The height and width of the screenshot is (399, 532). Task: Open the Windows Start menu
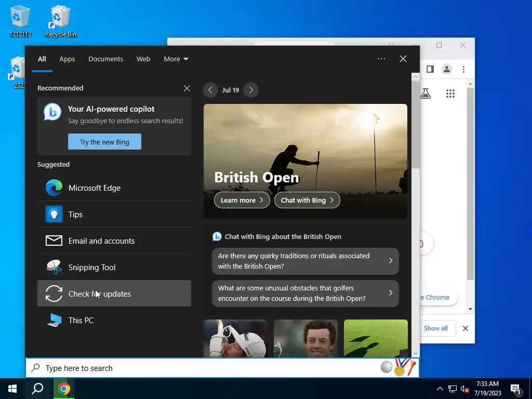[12, 389]
